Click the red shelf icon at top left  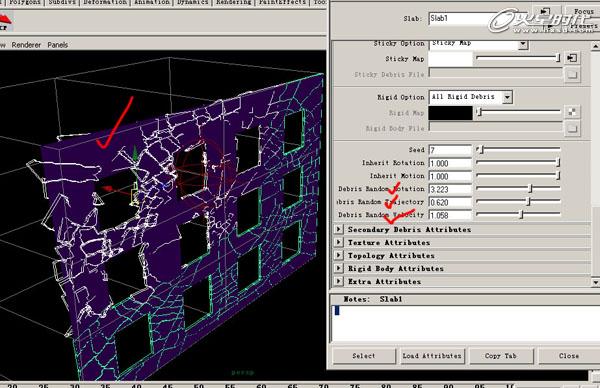coord(5,22)
